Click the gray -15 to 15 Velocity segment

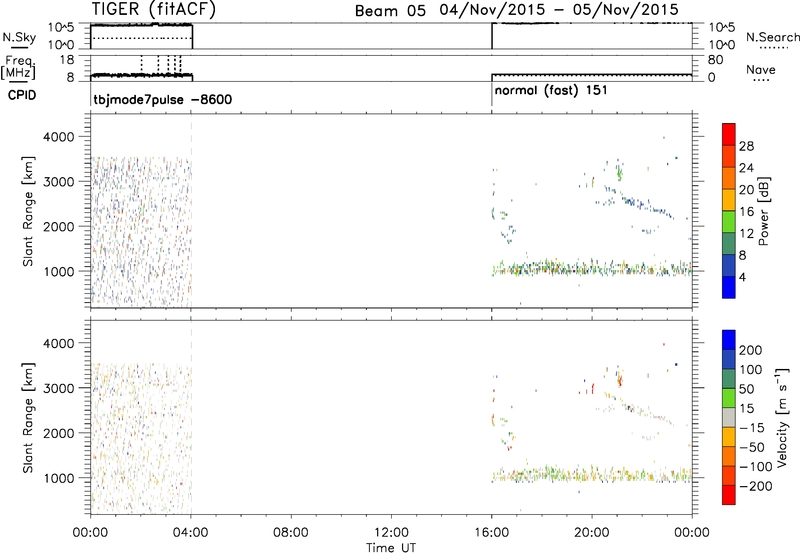point(729,417)
